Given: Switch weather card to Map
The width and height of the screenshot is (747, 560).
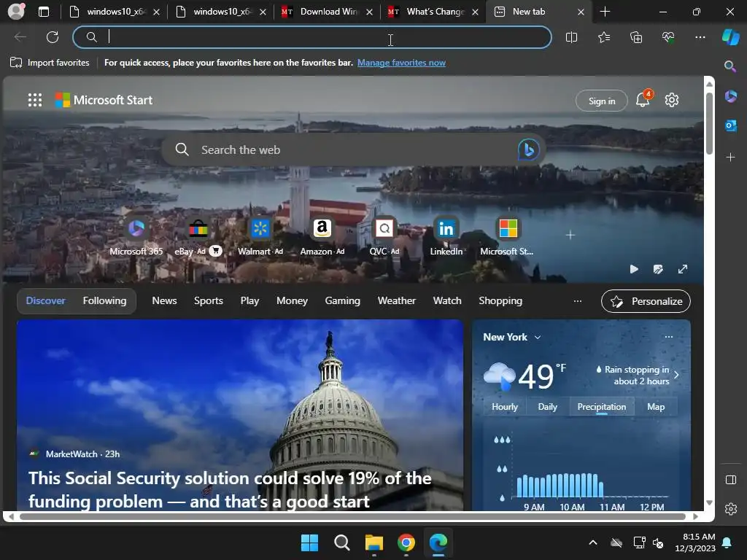Looking at the screenshot, I should (x=656, y=407).
